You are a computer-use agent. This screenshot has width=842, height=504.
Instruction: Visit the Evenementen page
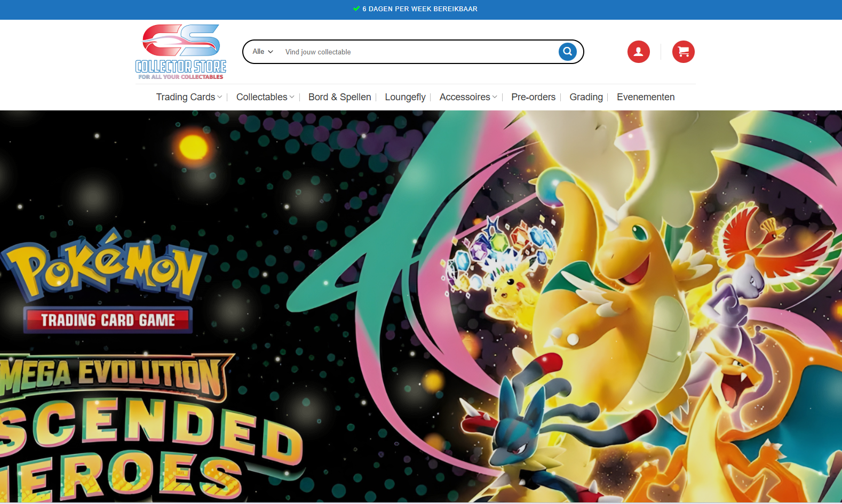(646, 97)
